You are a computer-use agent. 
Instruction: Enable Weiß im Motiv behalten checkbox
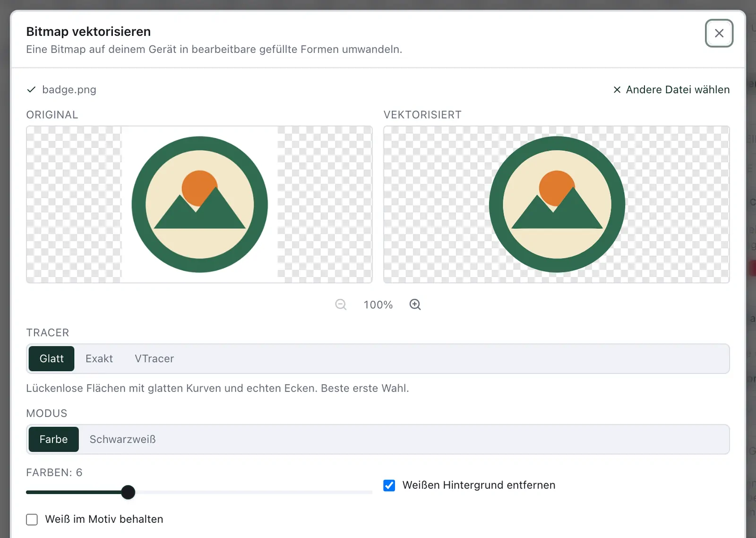(x=32, y=520)
